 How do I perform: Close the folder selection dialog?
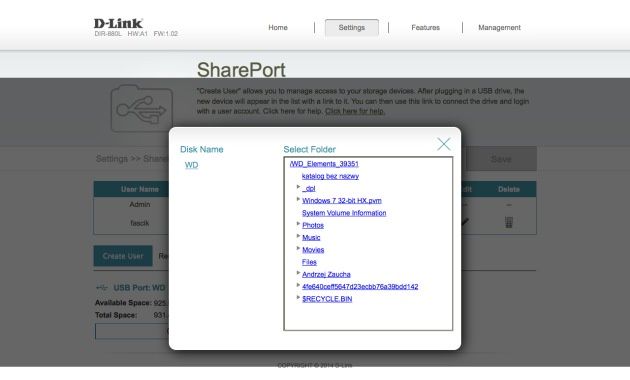[444, 144]
